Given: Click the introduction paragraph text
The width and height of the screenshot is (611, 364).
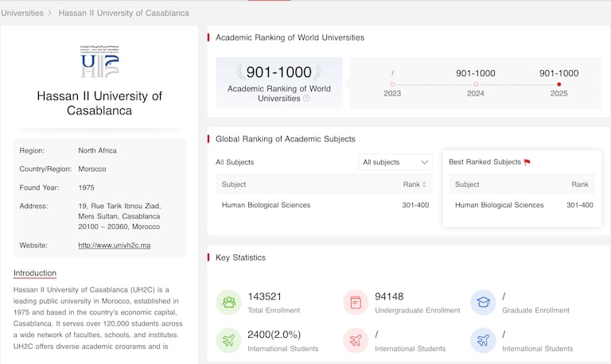Looking at the screenshot, I should point(98,318).
